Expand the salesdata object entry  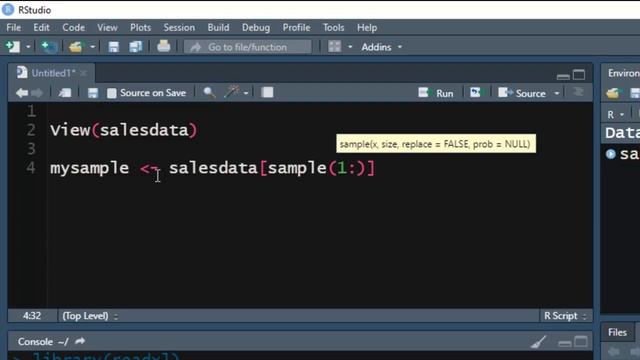[611, 154]
